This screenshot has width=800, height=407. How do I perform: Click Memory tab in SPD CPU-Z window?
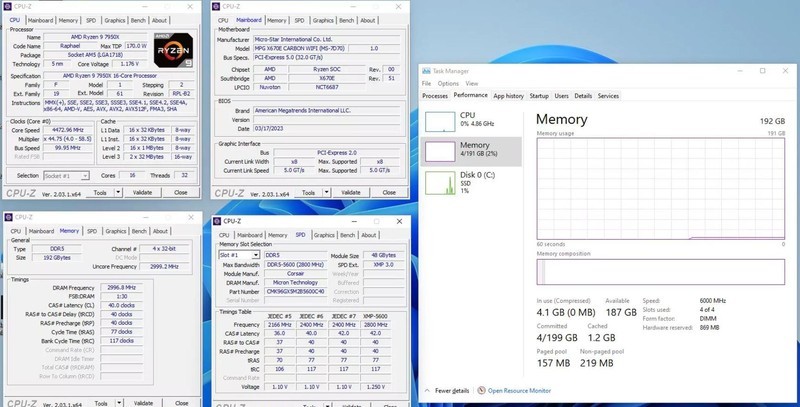(x=278, y=235)
